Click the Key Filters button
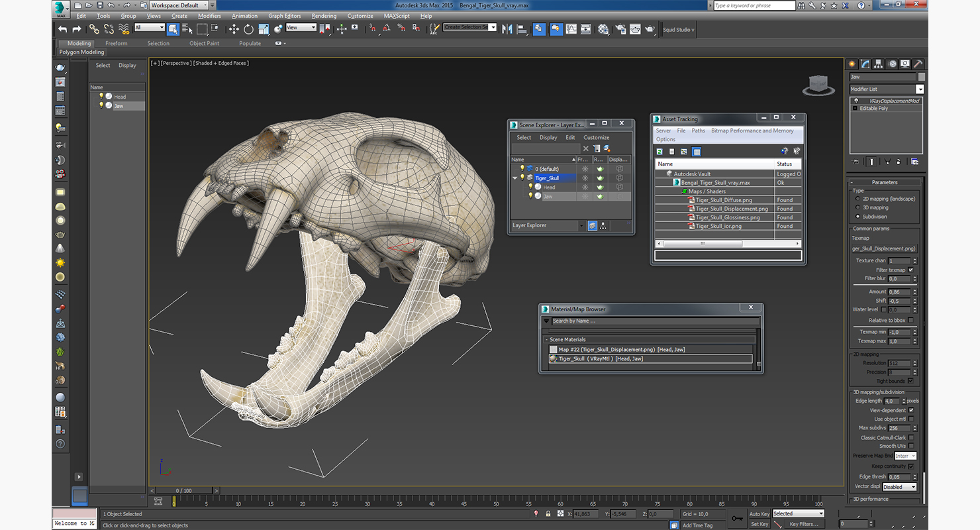This screenshot has width=980, height=530. [x=803, y=524]
